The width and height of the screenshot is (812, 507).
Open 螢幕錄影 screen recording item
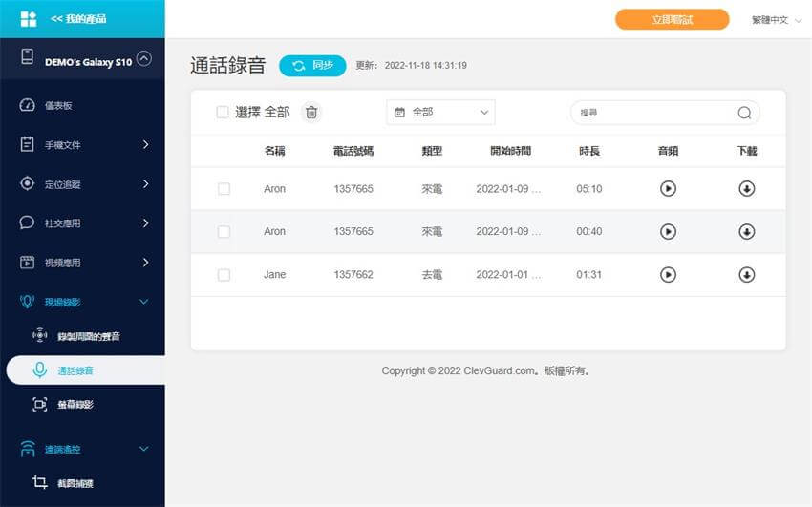(x=75, y=405)
